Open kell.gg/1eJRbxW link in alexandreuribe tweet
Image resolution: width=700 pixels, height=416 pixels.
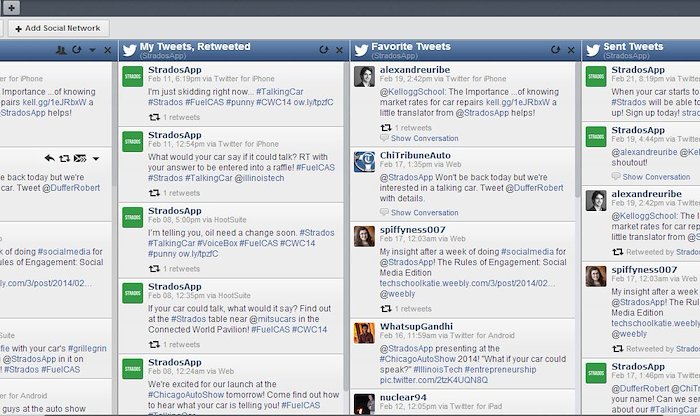[518, 102]
